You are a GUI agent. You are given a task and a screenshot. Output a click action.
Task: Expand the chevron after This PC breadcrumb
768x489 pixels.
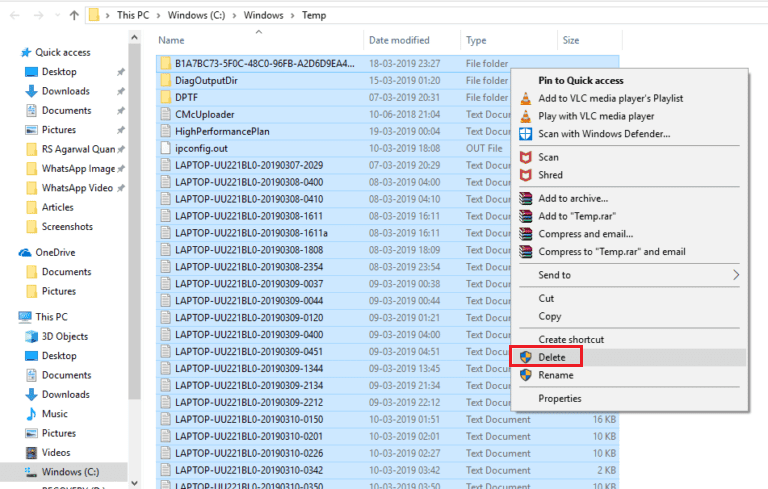[158, 16]
